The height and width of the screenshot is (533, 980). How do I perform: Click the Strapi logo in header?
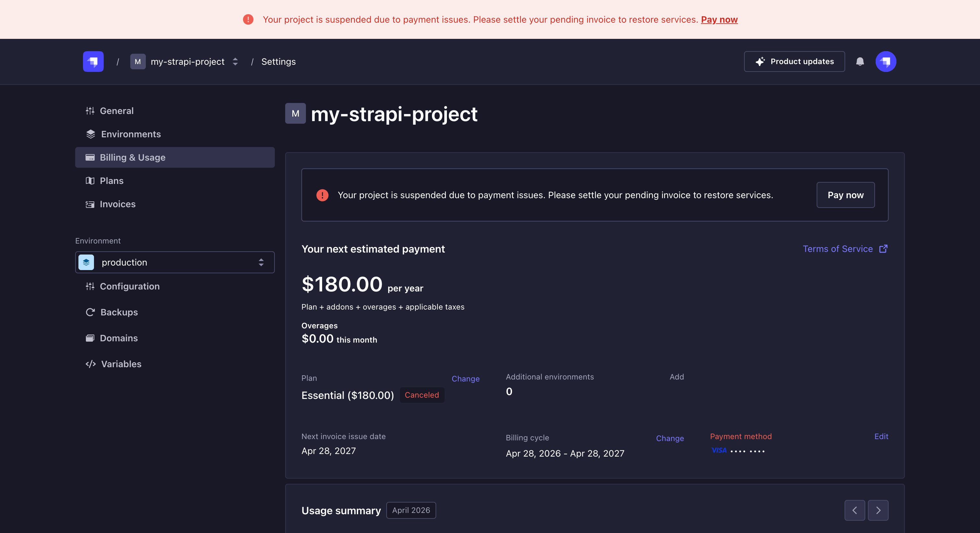coord(93,62)
